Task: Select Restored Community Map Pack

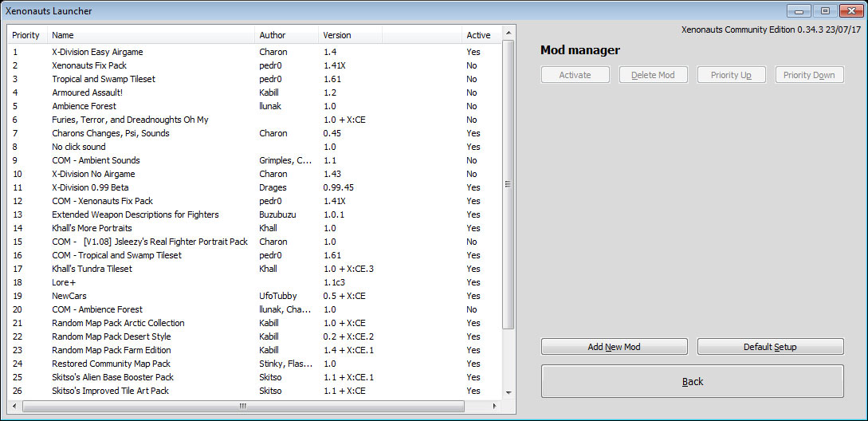Action: pos(254,364)
